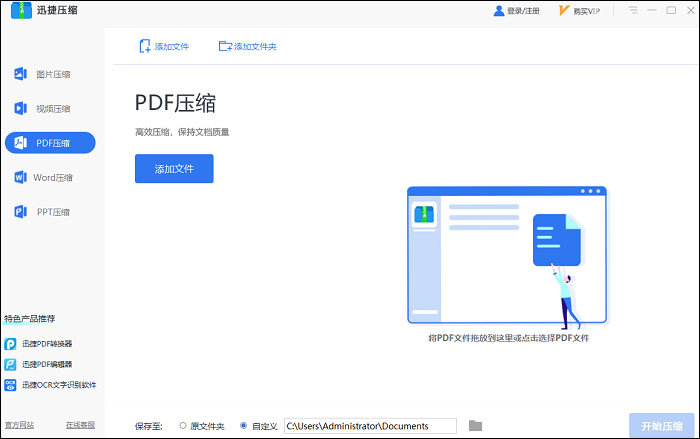700x439 pixels.
Task: Click the 添加文件夹 toolbar folder icon
Action: click(x=225, y=46)
